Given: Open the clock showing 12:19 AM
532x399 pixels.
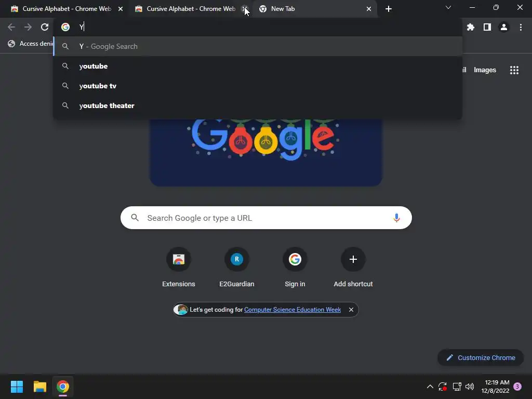Looking at the screenshot, I should coord(495,387).
